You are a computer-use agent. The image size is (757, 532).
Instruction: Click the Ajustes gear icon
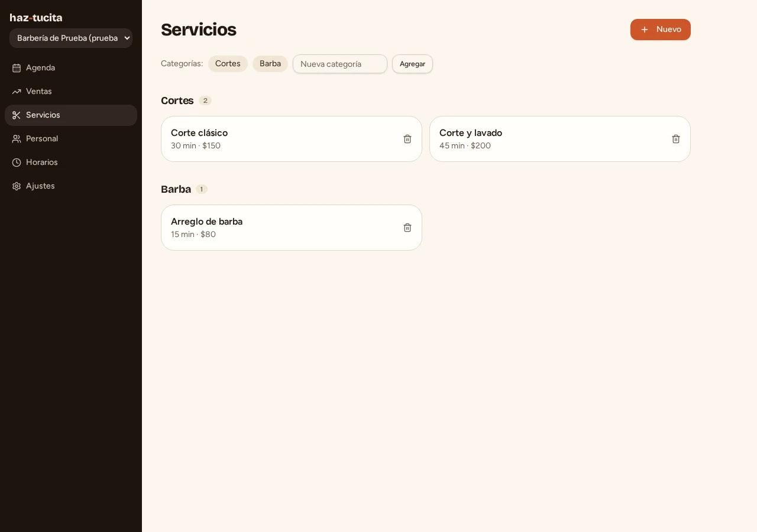point(17,186)
